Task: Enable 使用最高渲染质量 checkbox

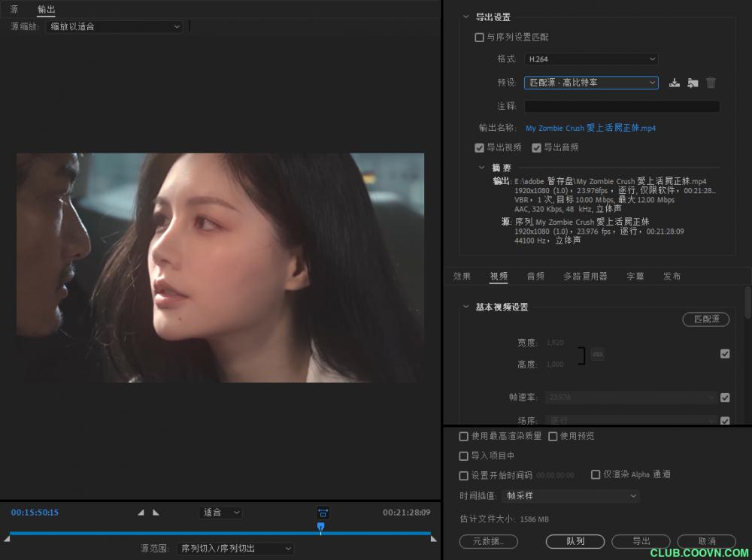Action: (463, 436)
